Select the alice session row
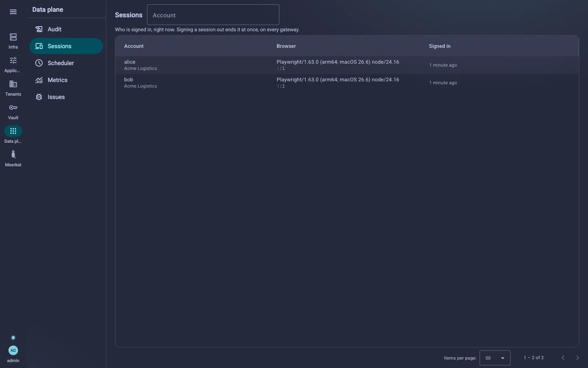The height and width of the screenshot is (368, 588). pyautogui.click(x=347, y=65)
